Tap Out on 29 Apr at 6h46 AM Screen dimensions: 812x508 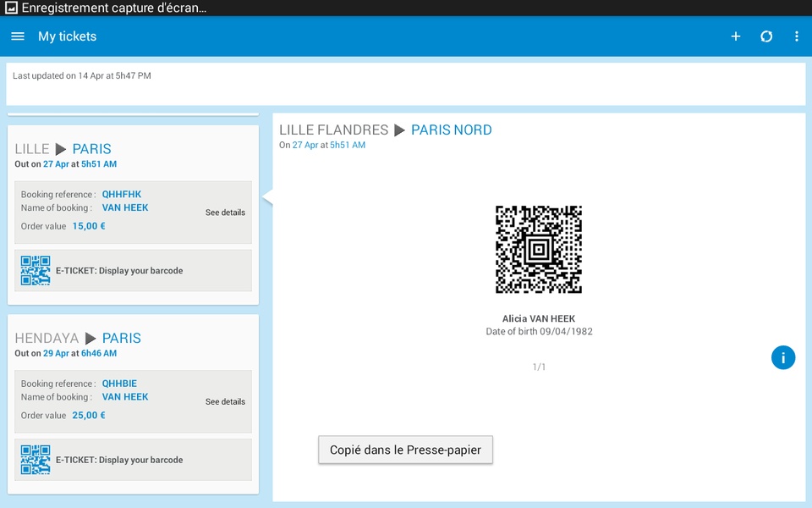pyautogui.click(x=66, y=353)
